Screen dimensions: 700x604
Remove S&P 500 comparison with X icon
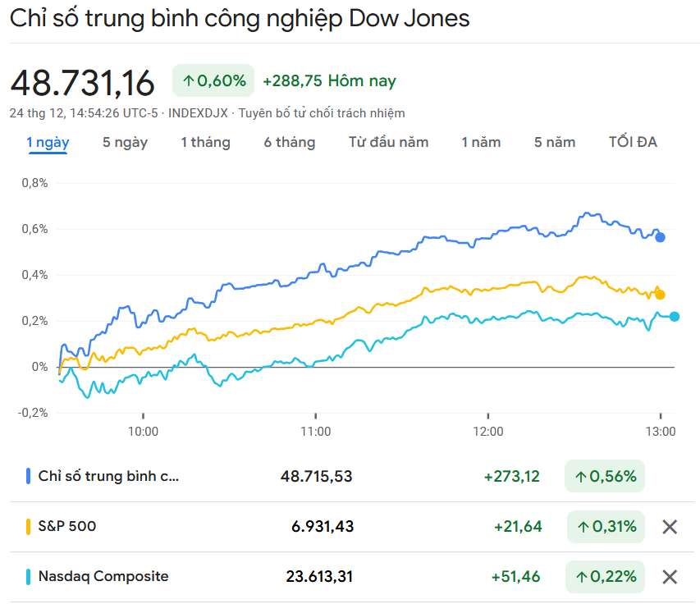[670, 527]
